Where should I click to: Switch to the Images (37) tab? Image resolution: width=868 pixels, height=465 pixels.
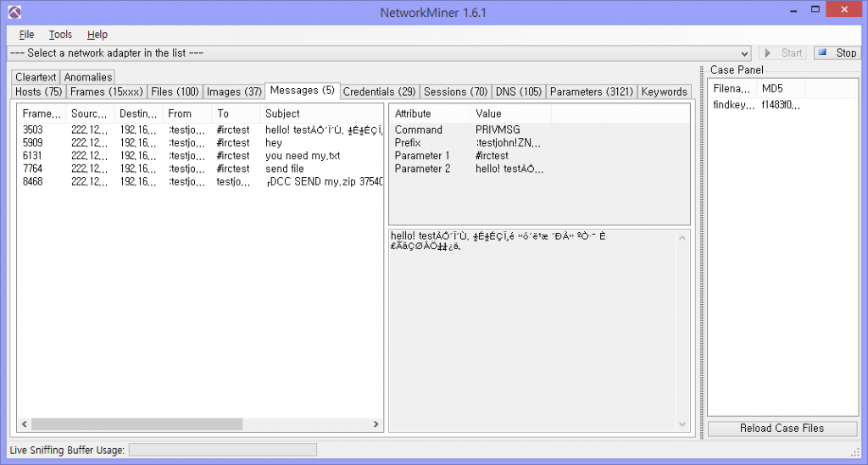click(x=234, y=91)
